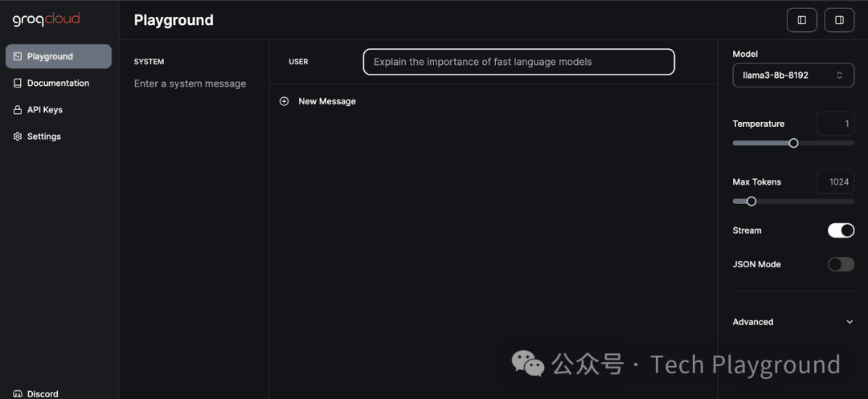Click the Max Tokens value box

click(835, 181)
